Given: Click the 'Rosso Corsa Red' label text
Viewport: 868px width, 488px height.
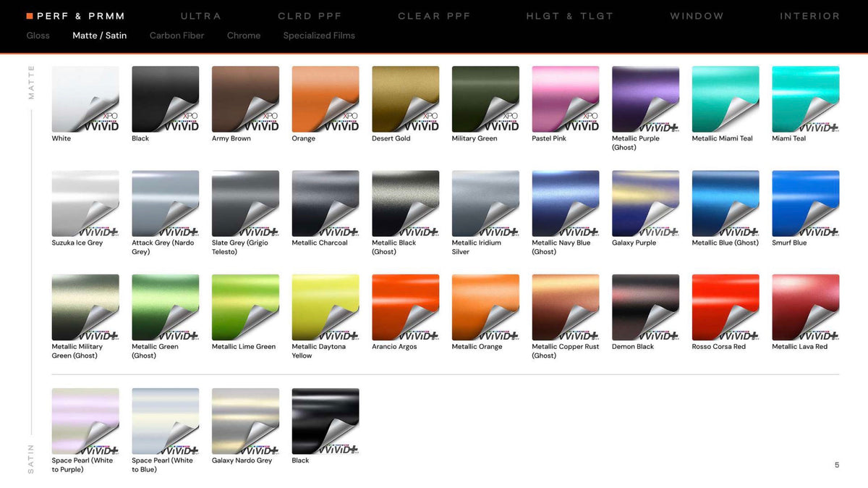Looking at the screenshot, I should pos(719,347).
